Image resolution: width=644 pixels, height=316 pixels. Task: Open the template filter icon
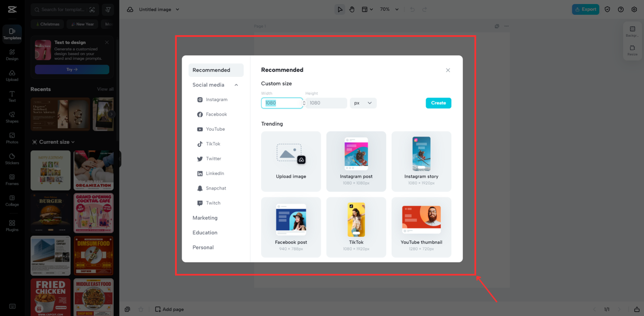(x=108, y=10)
